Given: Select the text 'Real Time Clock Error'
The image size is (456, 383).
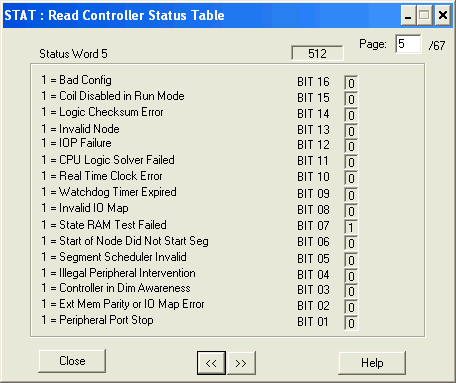Looking at the screenshot, I should 111,176.
